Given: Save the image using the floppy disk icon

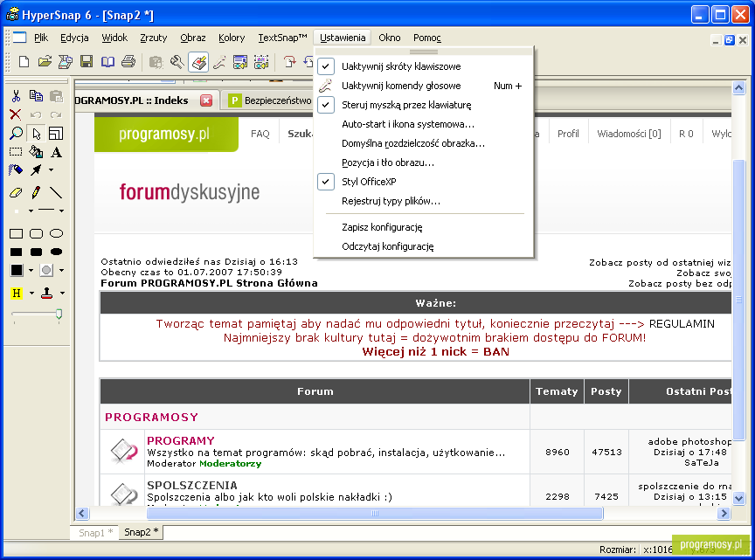Looking at the screenshot, I should (x=87, y=62).
